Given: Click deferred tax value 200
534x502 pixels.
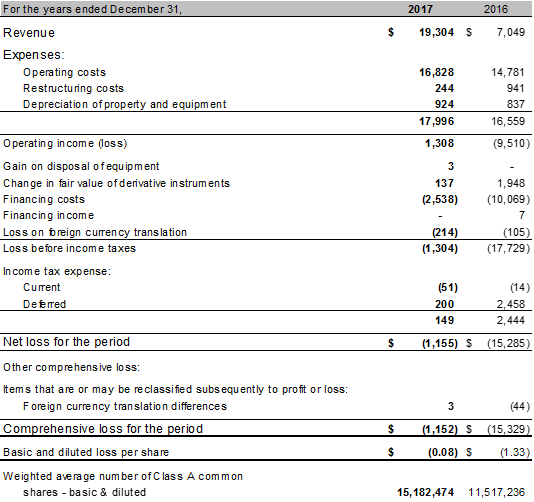Looking at the screenshot, I should [x=444, y=304].
